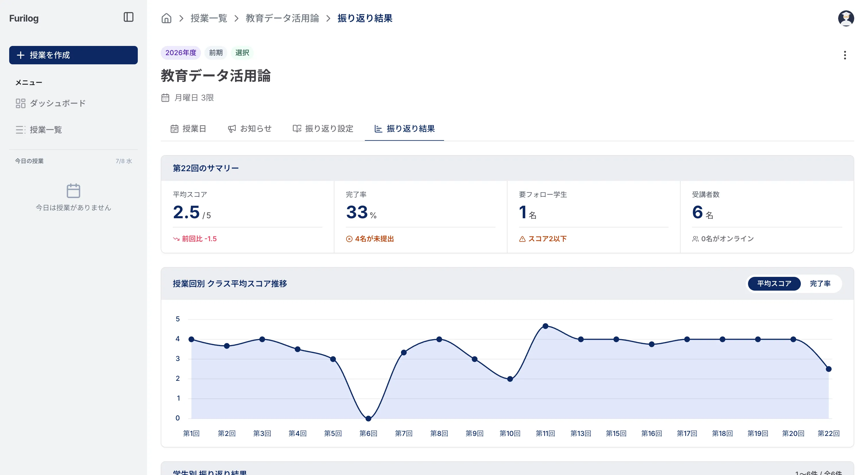The image size is (868, 475).
Task: Click the 振り返り結果 breadcrumb item
Action: (x=365, y=18)
